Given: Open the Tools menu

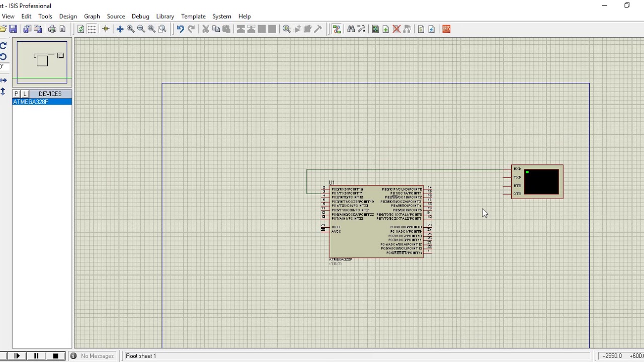Looking at the screenshot, I should pos(45,16).
